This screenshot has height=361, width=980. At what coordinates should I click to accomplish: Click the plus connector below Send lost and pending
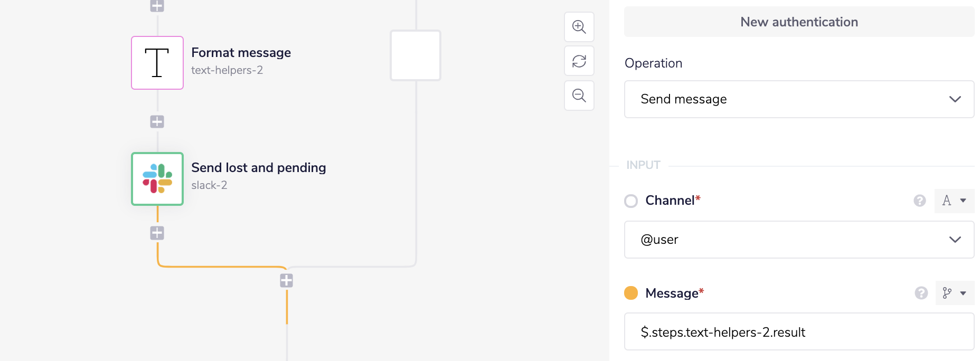click(157, 232)
